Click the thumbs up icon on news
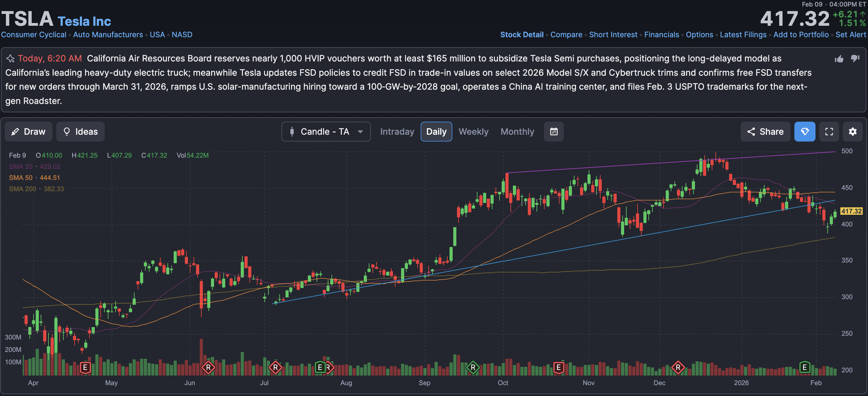This screenshot has height=396, width=868. tap(839, 59)
